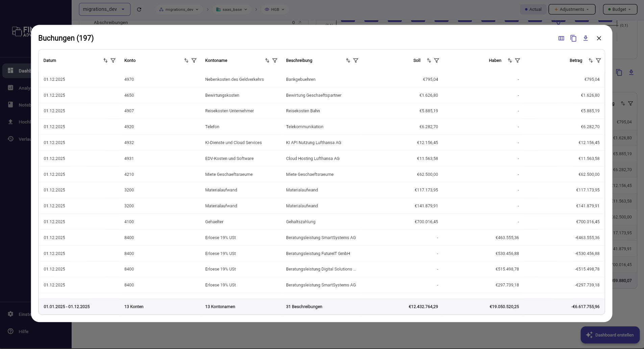Open the migrations_dev workspace dropdown
Screen dimensions: 644x349
tap(105, 9)
